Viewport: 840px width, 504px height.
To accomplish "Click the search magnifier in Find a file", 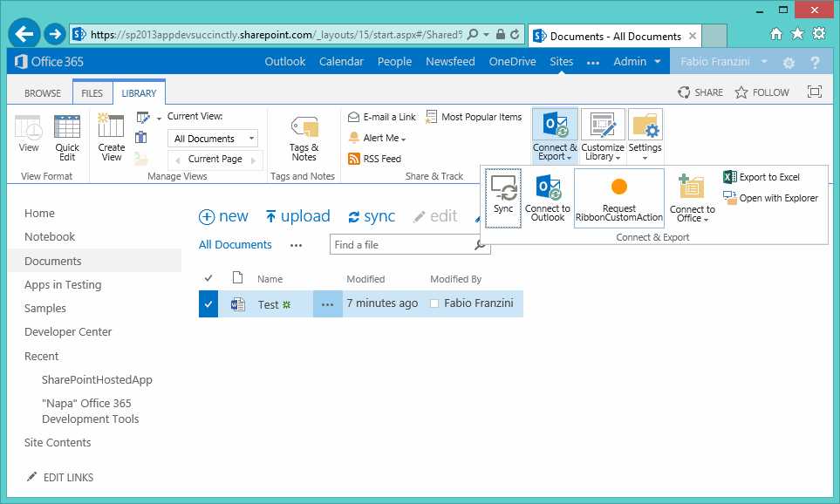I will pyautogui.click(x=480, y=245).
